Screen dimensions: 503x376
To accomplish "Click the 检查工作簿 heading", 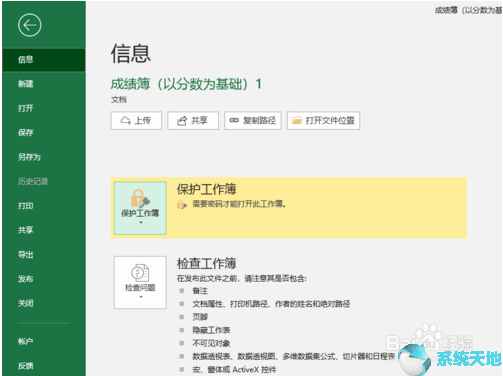I will click(x=206, y=263).
